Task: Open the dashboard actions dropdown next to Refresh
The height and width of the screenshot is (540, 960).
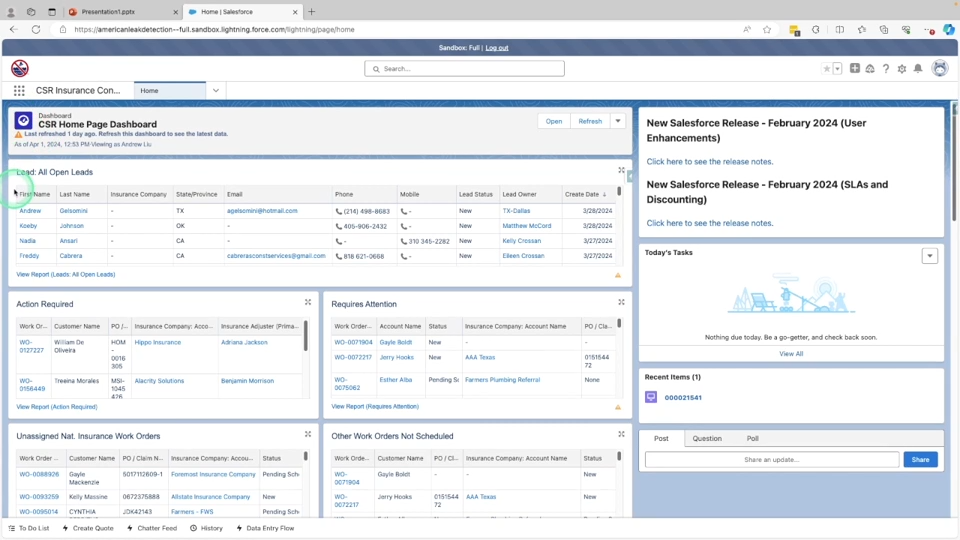Action: (618, 121)
